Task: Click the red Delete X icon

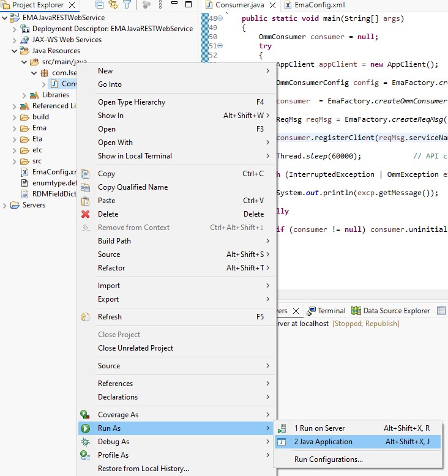Action: pyautogui.click(x=85, y=214)
